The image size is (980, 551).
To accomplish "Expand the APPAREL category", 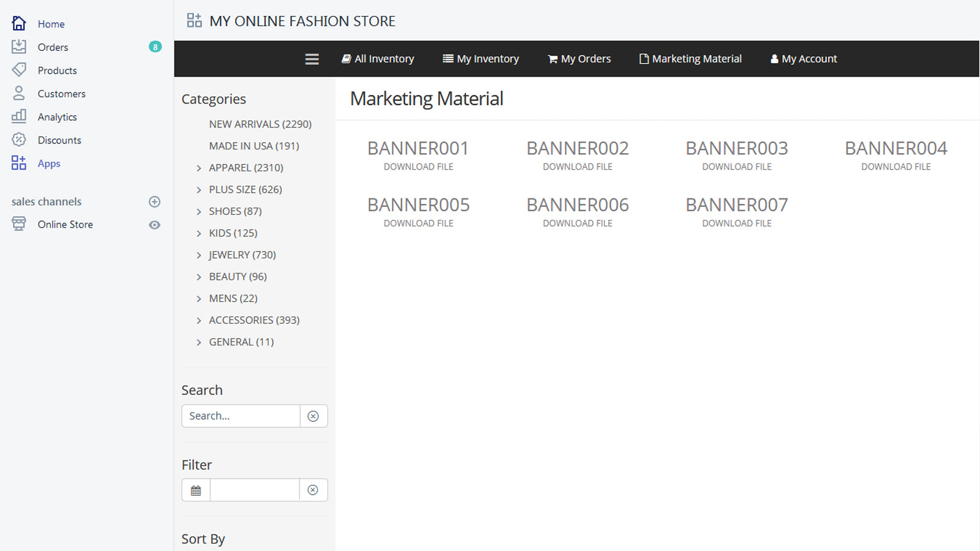I will click(x=199, y=168).
